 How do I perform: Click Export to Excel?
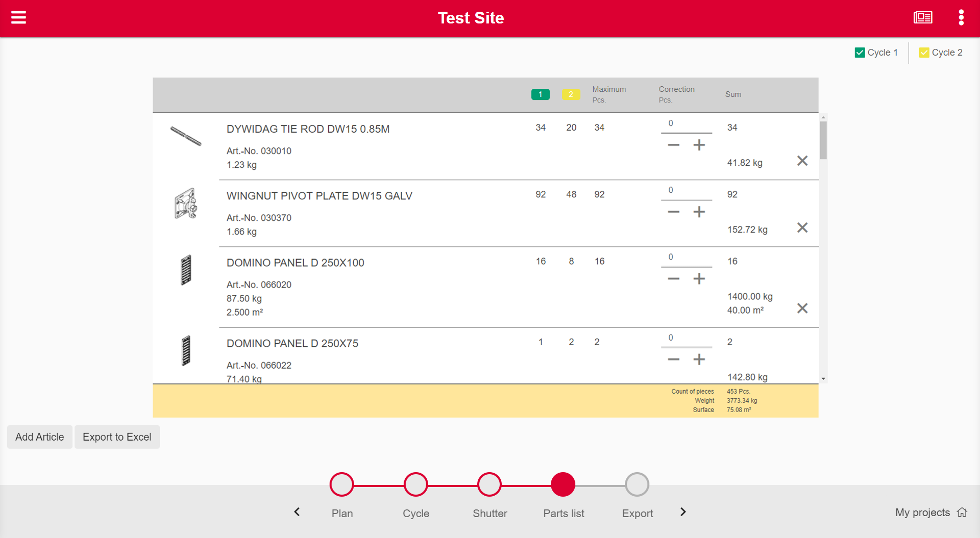(117, 437)
